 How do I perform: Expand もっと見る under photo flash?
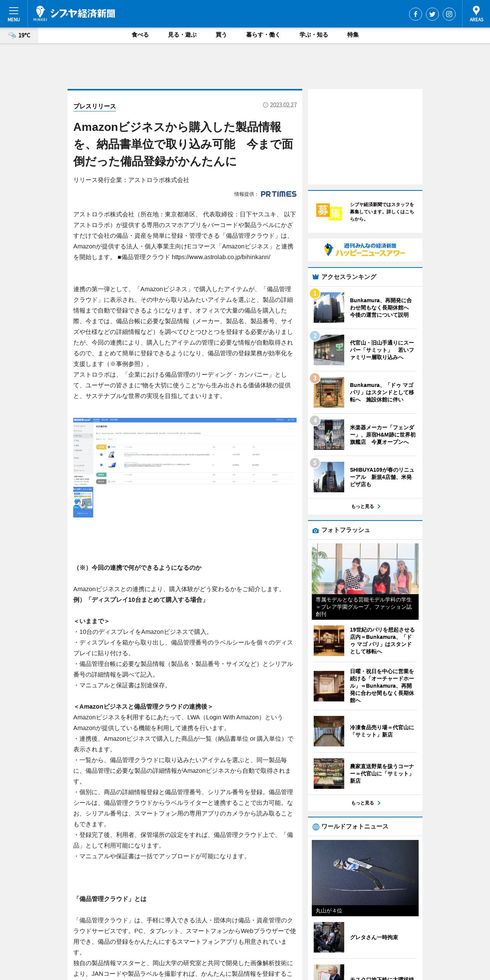click(x=365, y=803)
